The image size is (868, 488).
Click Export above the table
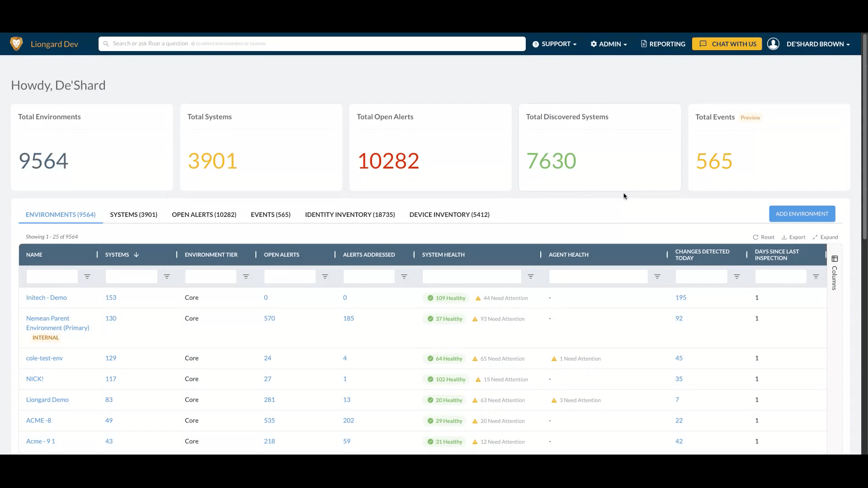coord(794,237)
